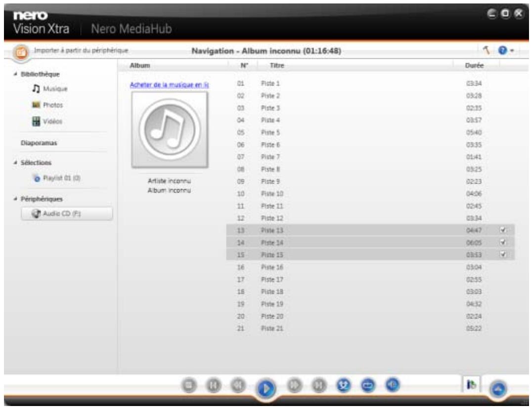Click the Photos picture icon
532x408 pixels.
pos(36,105)
